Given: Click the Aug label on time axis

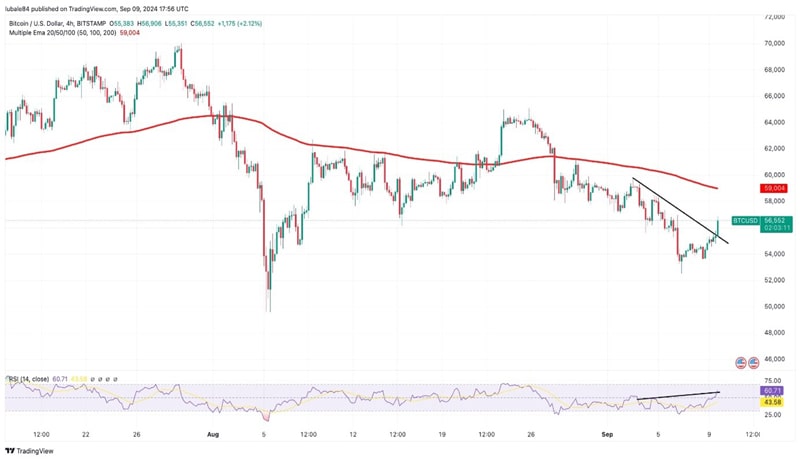Looking at the screenshot, I should [x=213, y=435].
